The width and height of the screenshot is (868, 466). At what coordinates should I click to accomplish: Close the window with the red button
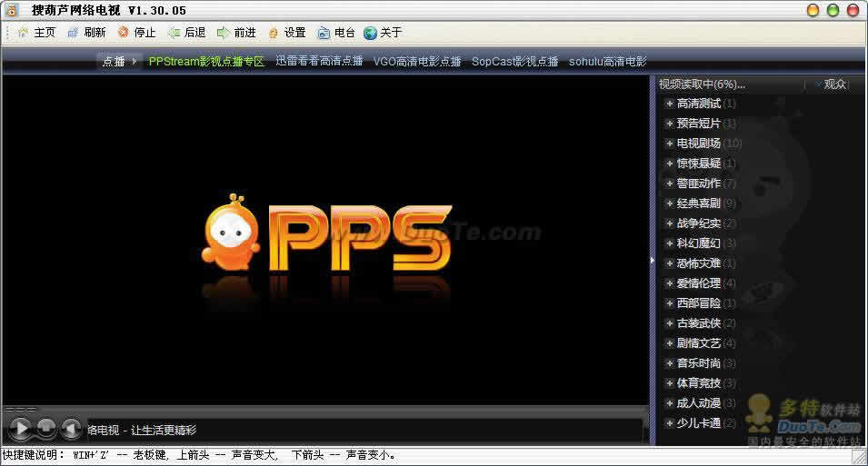(x=853, y=10)
